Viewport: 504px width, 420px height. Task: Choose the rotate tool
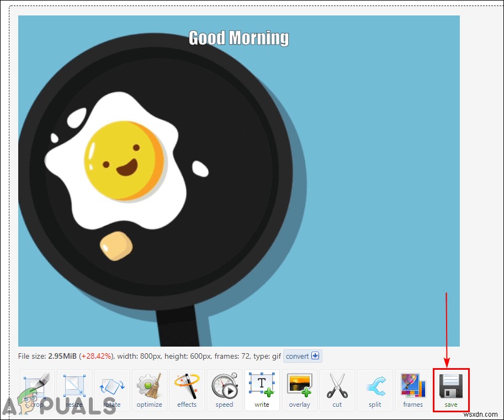coord(112,390)
